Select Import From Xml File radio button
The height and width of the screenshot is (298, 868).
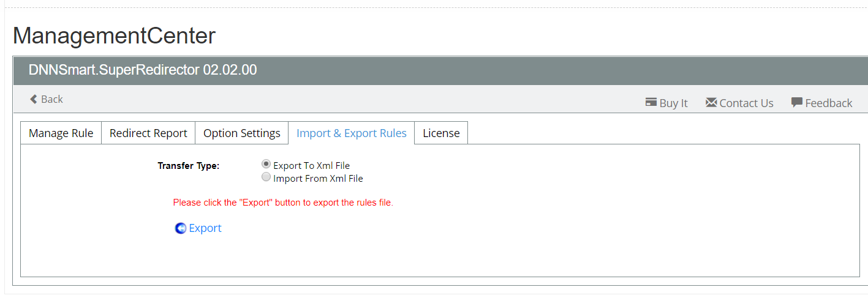tap(266, 177)
